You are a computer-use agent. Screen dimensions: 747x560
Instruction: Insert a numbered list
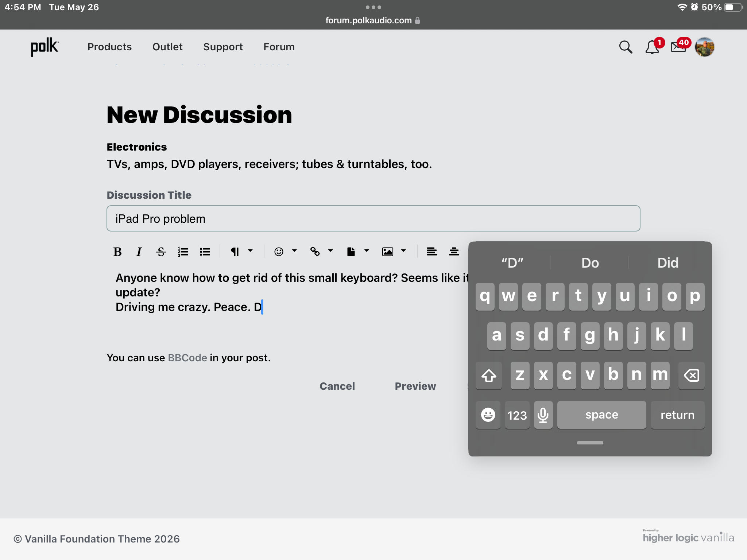[x=183, y=252]
